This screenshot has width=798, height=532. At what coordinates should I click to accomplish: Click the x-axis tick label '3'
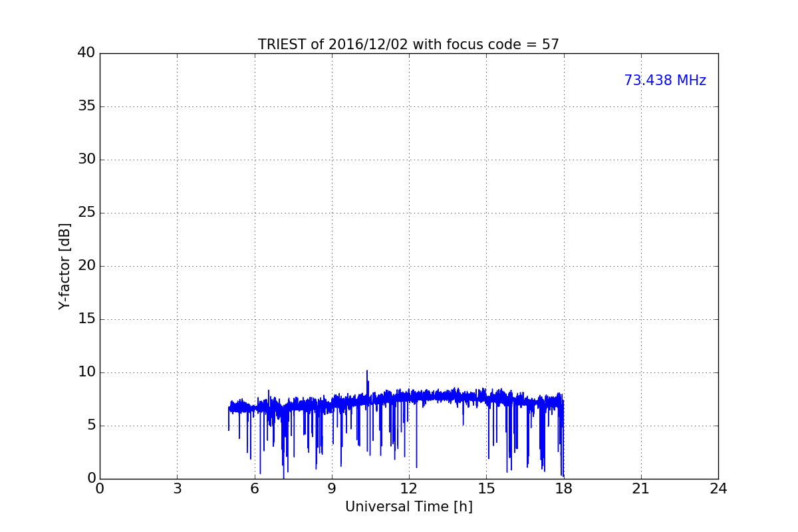click(x=177, y=489)
